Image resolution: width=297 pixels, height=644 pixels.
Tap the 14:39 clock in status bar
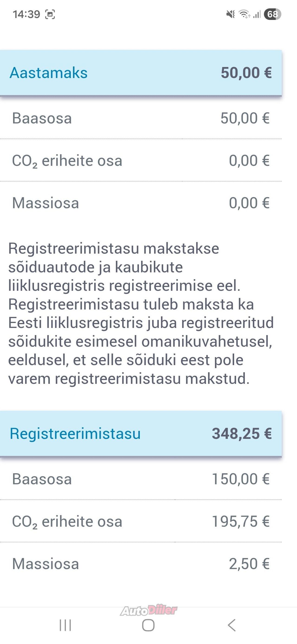(26, 14)
